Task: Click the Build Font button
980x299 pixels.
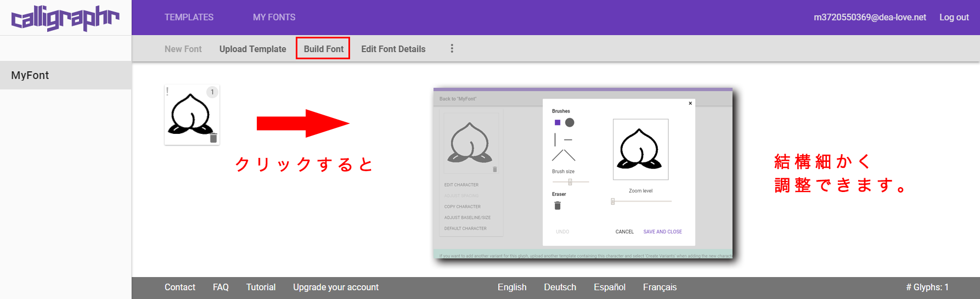Action: click(x=323, y=49)
